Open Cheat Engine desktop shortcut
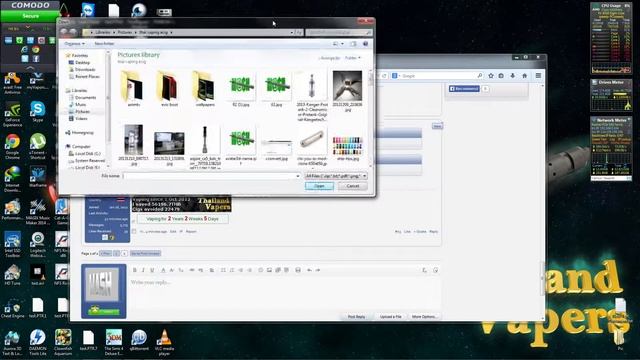 (x=13, y=308)
